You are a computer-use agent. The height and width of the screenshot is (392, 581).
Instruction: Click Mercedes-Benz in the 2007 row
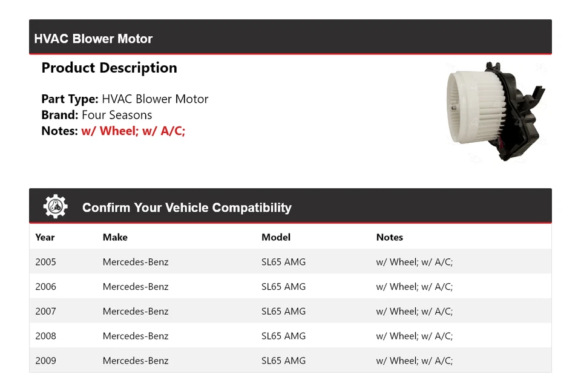136,312
